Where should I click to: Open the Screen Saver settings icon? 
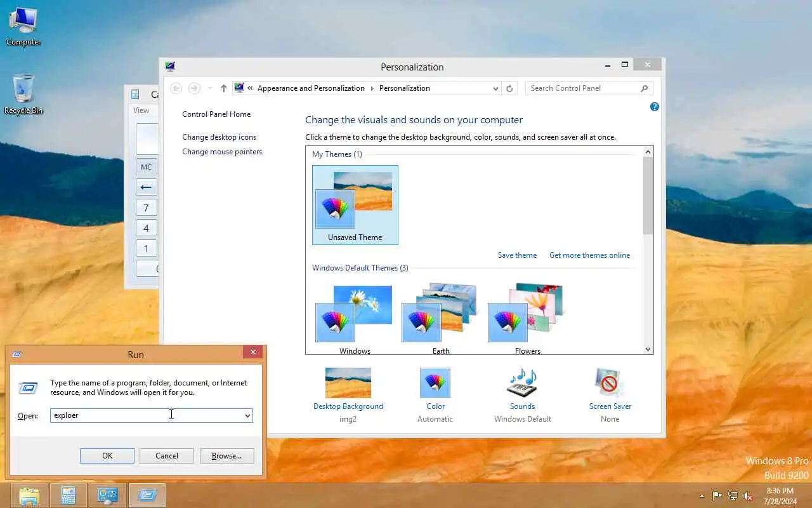[x=610, y=383]
